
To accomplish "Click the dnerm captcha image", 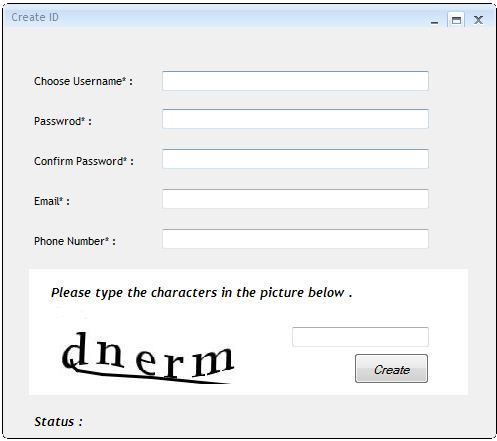I will 148,357.
